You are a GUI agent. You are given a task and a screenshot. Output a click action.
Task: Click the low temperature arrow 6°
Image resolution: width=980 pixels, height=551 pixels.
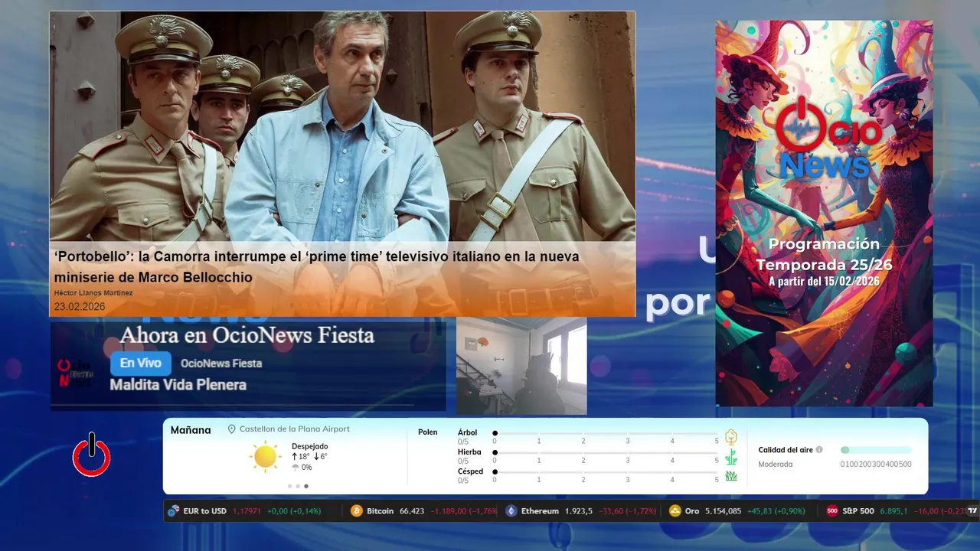316,456
